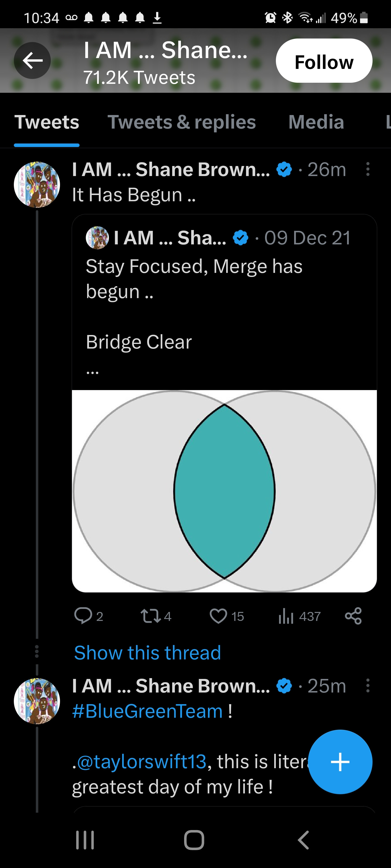This screenshot has width=391, height=868.
Task: Switch to the Media tab
Action: 316,122
